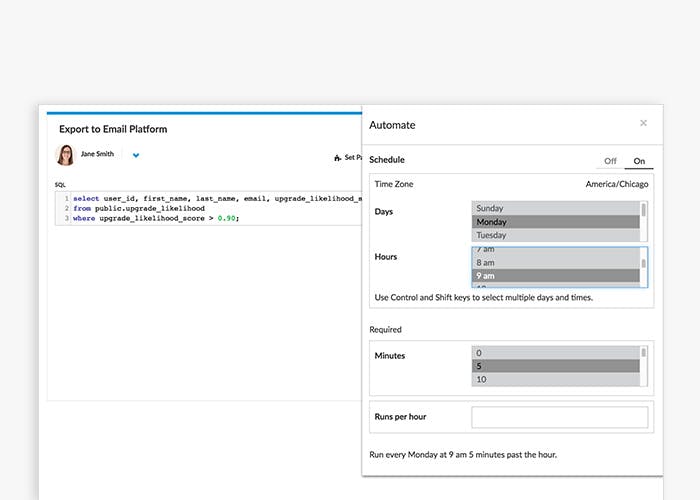700x500 pixels.
Task: Select Monday in Days list
Action: (x=555, y=222)
